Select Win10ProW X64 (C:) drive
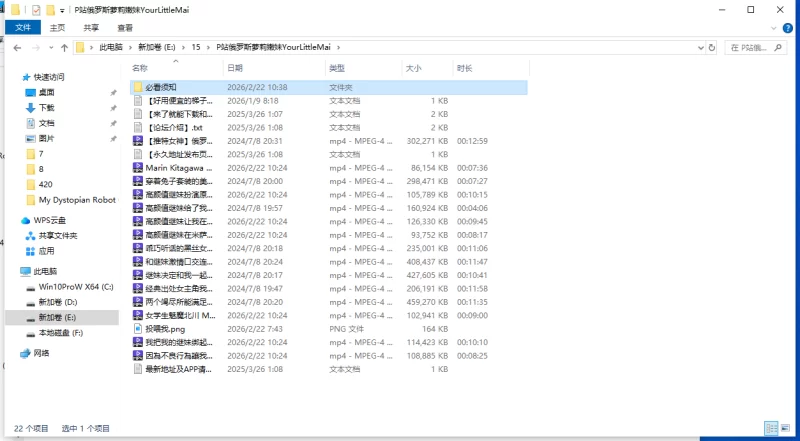Viewport: 800px width, 441px height. coord(75,286)
